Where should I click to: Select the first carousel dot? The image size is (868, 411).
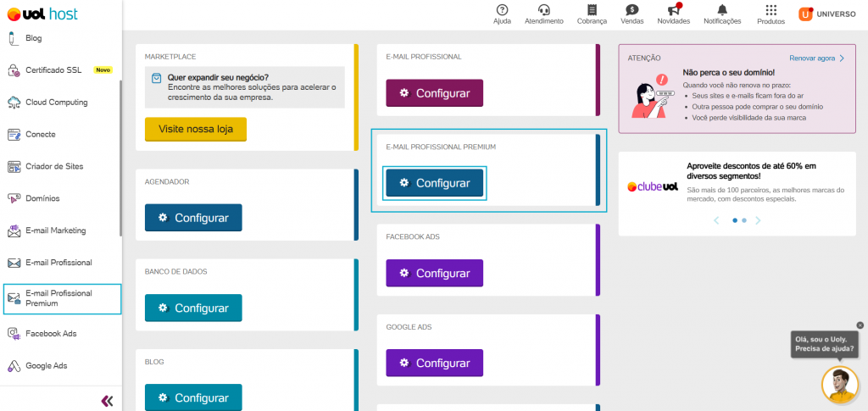(735, 220)
